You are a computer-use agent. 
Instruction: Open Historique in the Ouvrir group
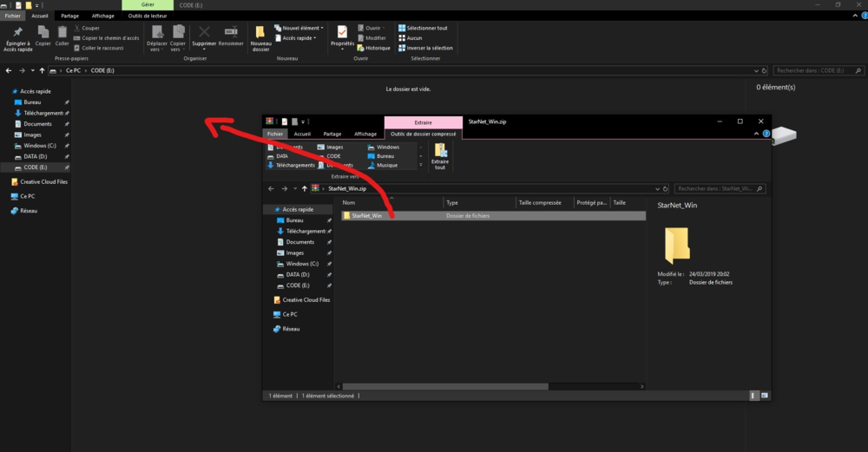373,48
